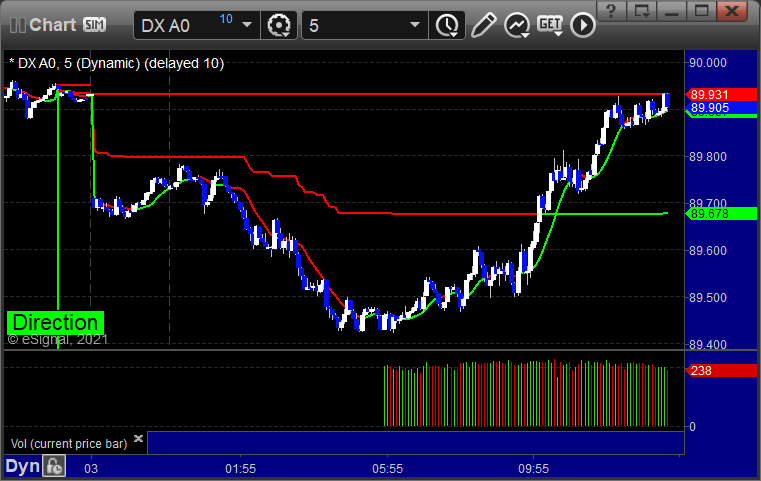Click the red 89.931 price marker
The width and height of the screenshot is (761, 481).
[x=721, y=94]
